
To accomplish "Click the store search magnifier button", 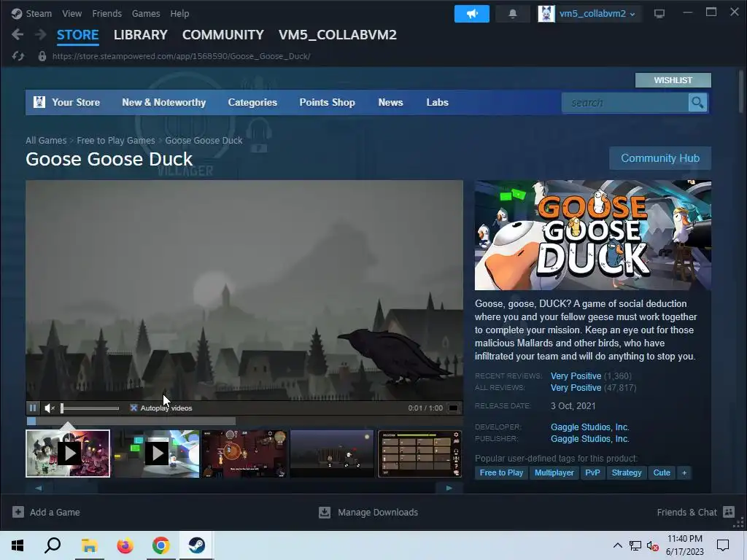I will point(697,102).
